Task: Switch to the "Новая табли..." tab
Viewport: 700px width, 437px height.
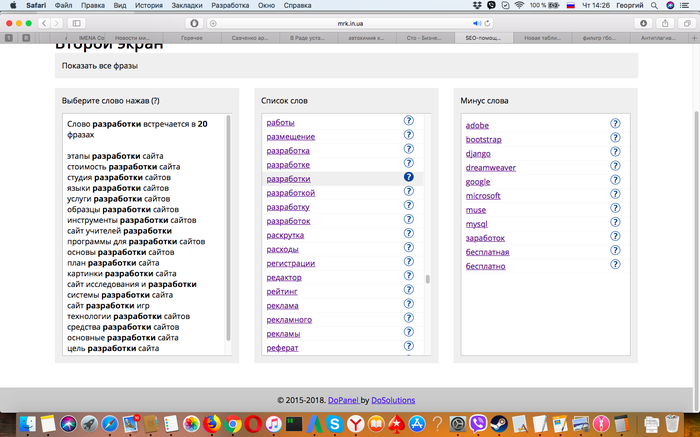Action: pyautogui.click(x=540, y=38)
